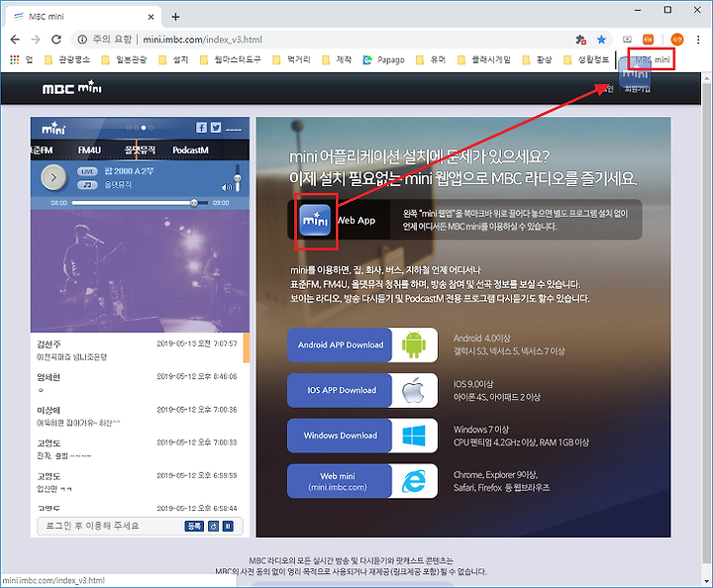Click the 등록 submit button
Image resolution: width=713 pixels, height=588 pixels.
(x=194, y=527)
